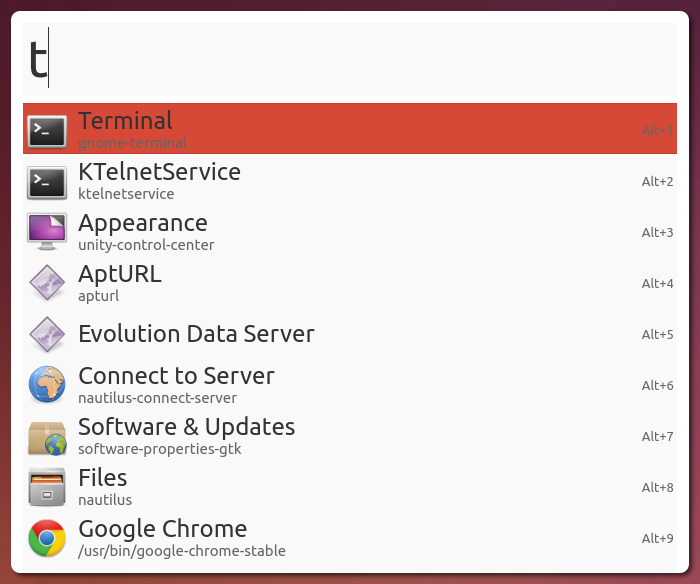Click the AptURL diamond icon
This screenshot has height=584, width=700.
47,283
